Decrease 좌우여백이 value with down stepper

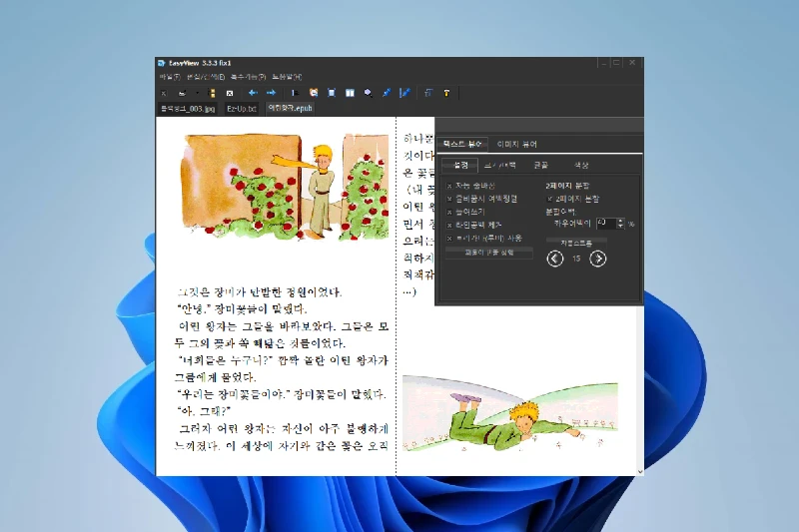click(x=620, y=226)
